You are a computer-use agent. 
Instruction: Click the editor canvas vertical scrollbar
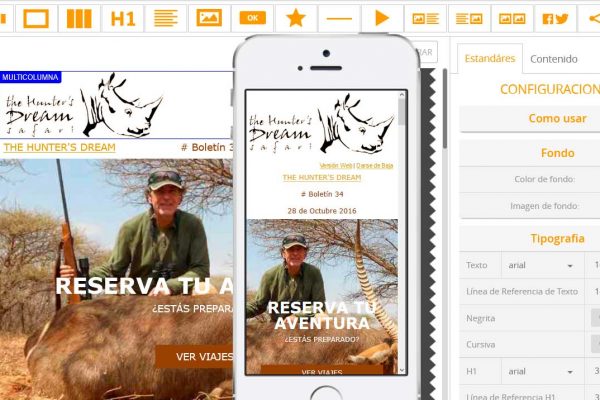445,109
